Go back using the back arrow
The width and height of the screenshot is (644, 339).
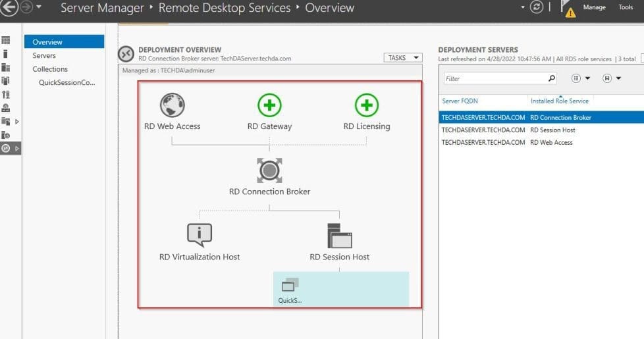(9, 8)
